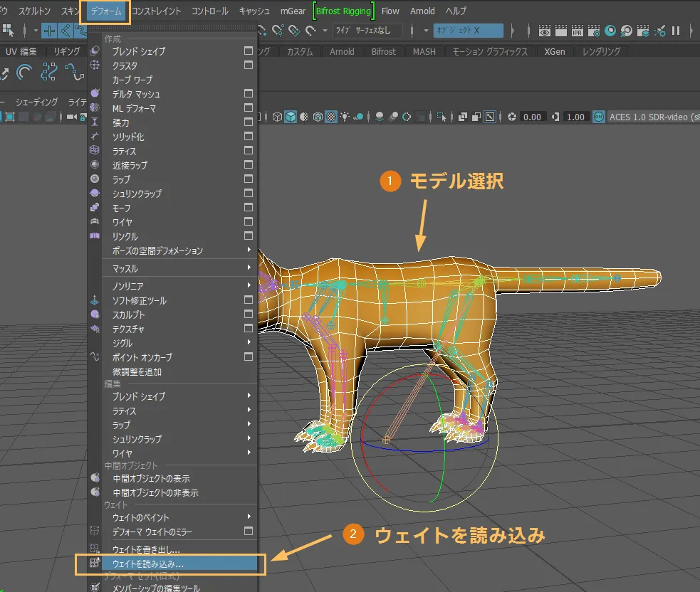Screen dimensions: 700x592
Task: Click the オブジェクト X name field
Action: tap(468, 31)
